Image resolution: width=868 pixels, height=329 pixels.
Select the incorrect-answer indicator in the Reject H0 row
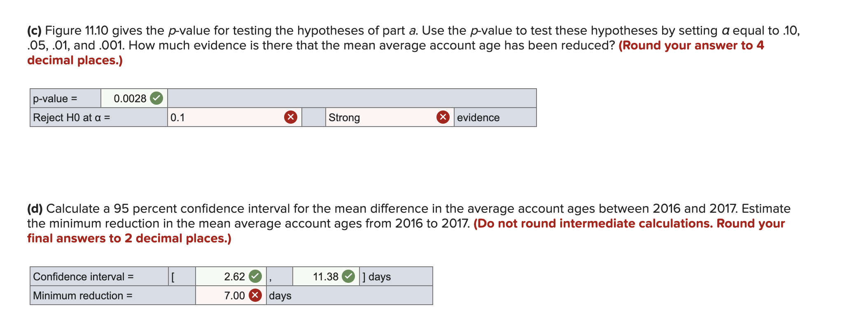click(x=291, y=118)
